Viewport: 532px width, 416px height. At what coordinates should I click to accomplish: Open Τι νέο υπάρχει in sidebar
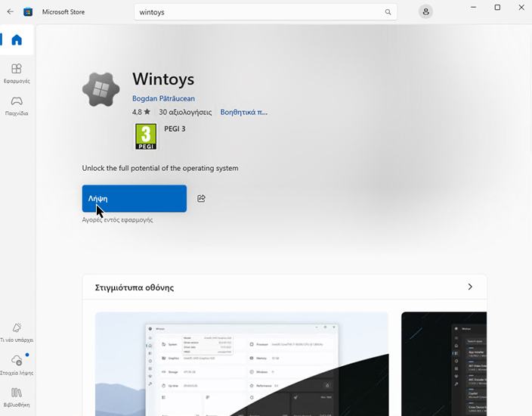point(17,331)
